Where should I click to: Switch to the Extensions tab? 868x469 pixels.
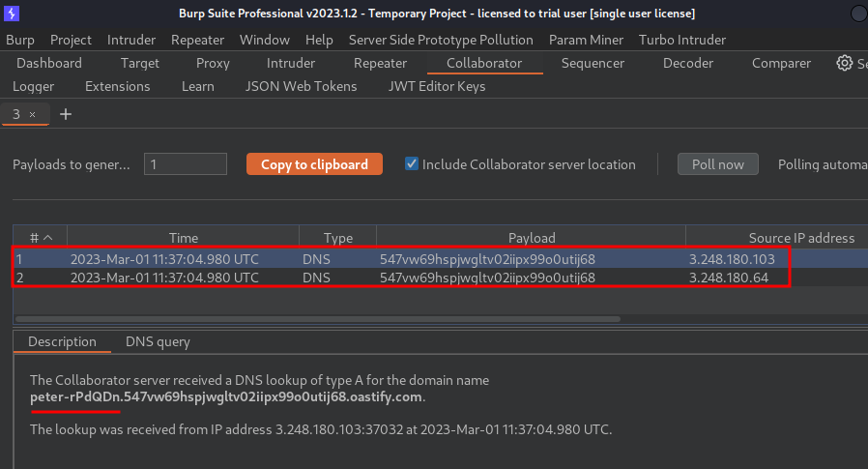coord(117,86)
